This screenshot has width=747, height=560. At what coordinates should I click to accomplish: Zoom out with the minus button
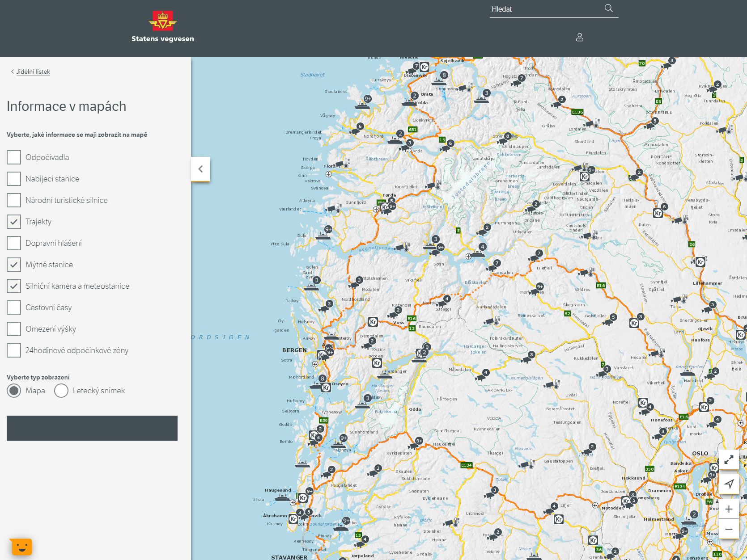pos(729,529)
